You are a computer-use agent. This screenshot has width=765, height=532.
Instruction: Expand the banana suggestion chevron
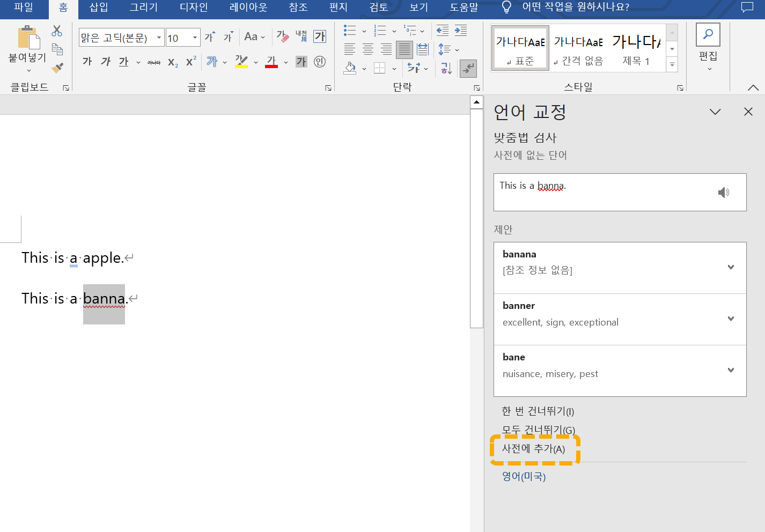click(731, 267)
